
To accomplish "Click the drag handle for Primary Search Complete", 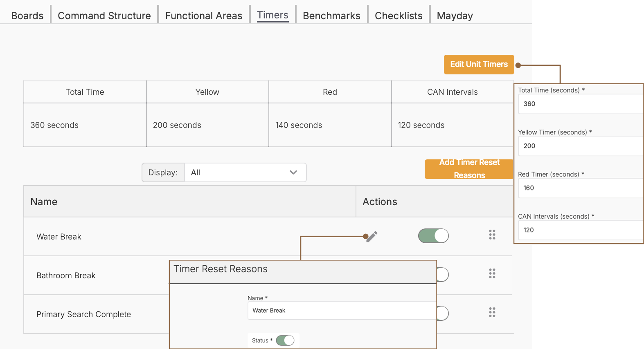I will coord(492,312).
